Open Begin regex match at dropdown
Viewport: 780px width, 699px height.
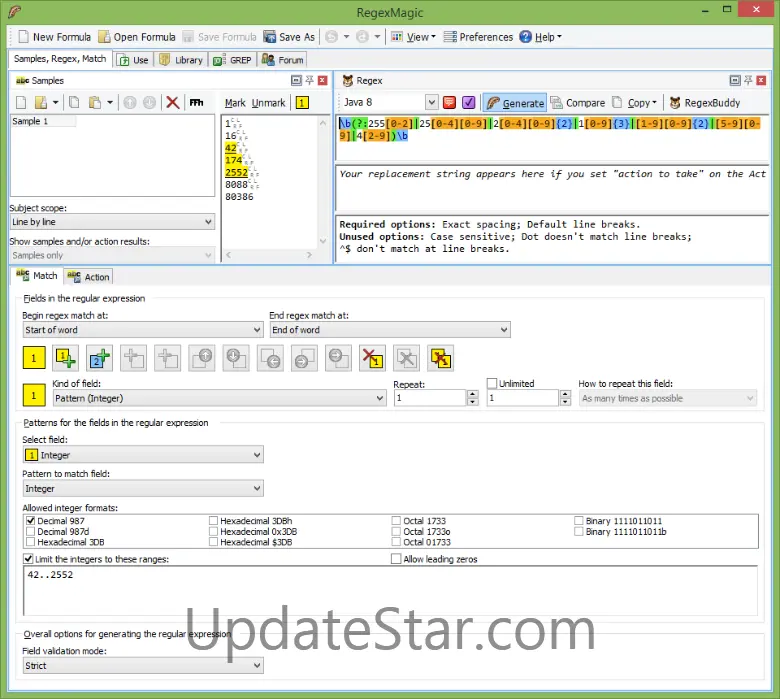[x=143, y=330]
